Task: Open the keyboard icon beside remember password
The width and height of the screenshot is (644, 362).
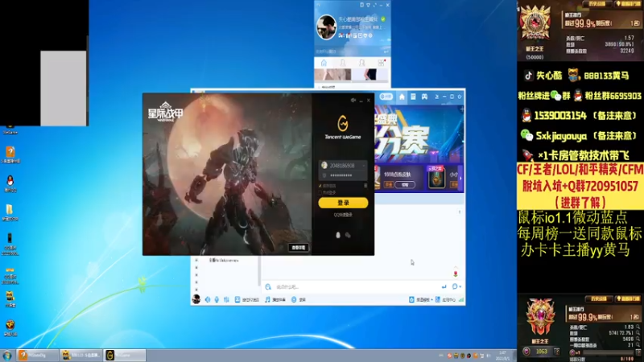Action: pos(365,186)
